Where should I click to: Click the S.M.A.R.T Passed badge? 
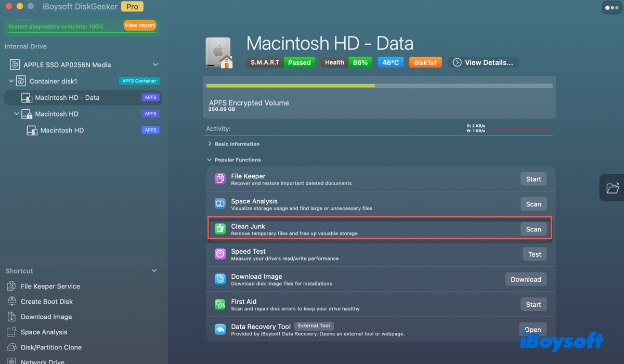click(x=281, y=62)
